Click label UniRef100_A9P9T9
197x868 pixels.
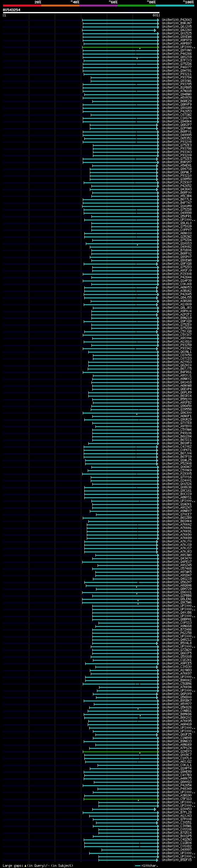coord(176,40)
